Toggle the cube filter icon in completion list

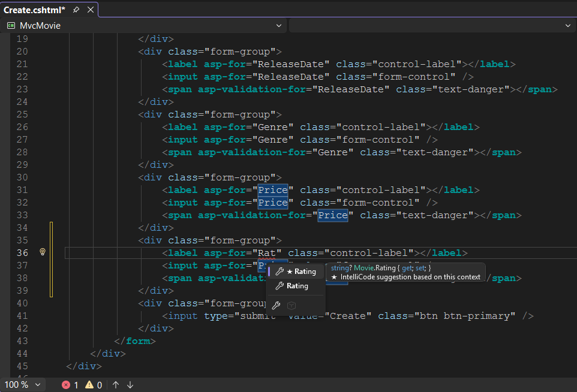click(291, 305)
